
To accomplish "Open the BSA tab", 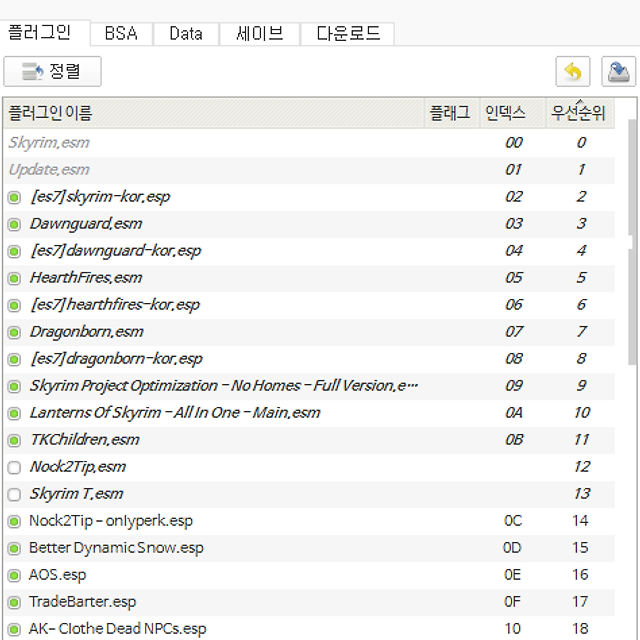I will (121, 33).
